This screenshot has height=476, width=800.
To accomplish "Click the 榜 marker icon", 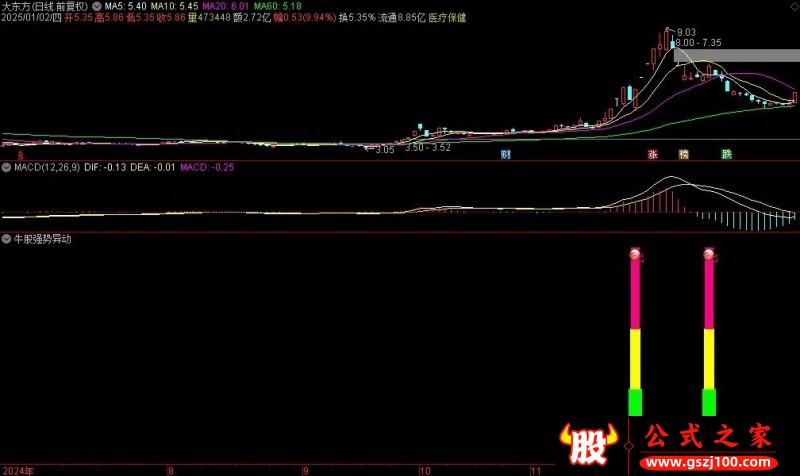I will (x=684, y=154).
